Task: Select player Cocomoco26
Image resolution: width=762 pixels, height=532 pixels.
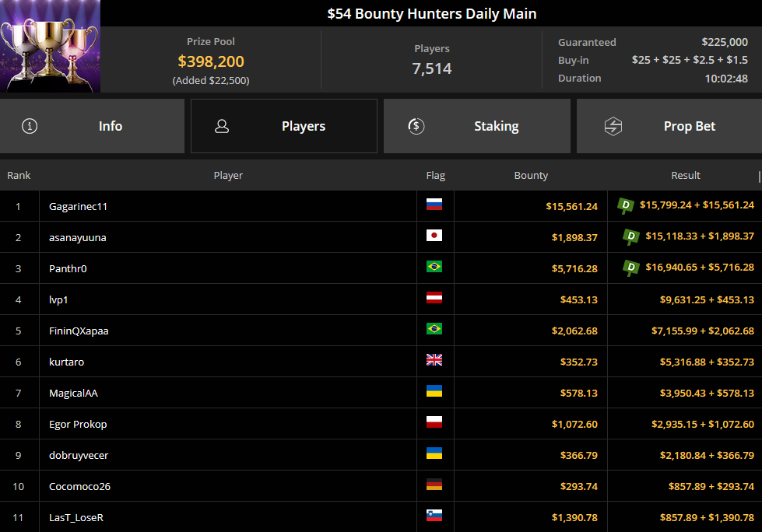Action: pyautogui.click(x=79, y=486)
